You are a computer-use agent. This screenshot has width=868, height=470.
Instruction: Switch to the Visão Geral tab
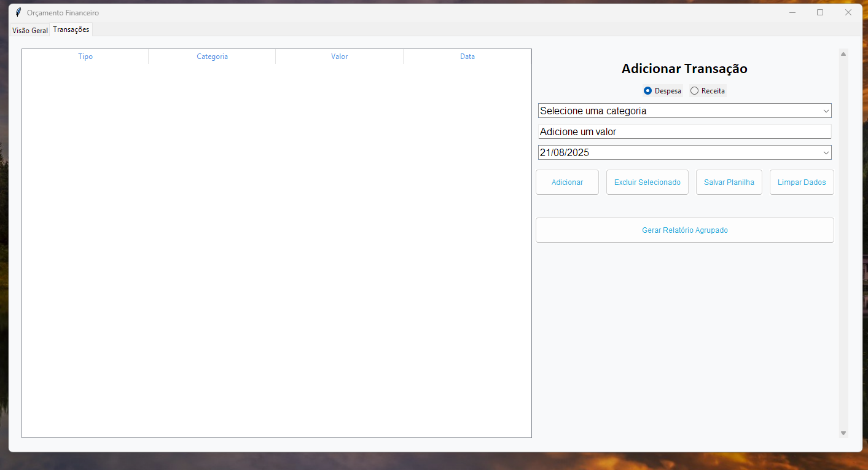29,30
